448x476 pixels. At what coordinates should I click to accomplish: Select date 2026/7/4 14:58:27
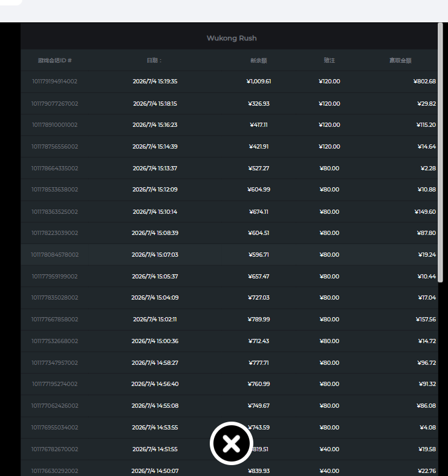click(155, 363)
